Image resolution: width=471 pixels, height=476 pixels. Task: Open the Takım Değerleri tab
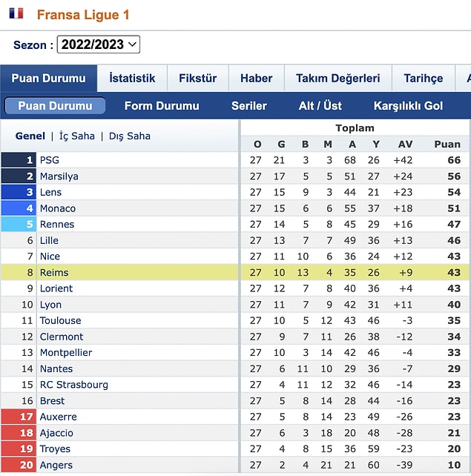tap(338, 78)
